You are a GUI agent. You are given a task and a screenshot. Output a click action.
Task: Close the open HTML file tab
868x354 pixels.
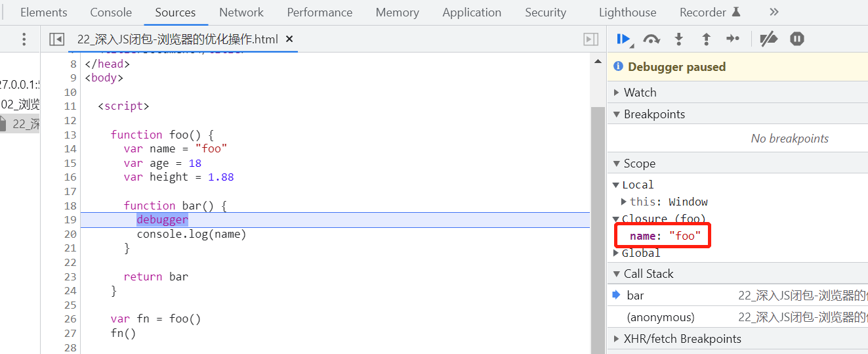click(x=289, y=39)
